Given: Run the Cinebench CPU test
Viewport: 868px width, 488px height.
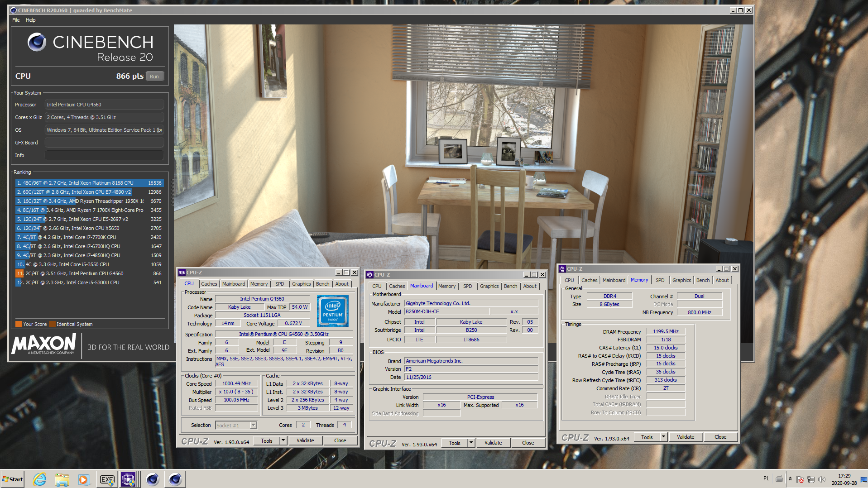Looking at the screenshot, I should 154,77.
